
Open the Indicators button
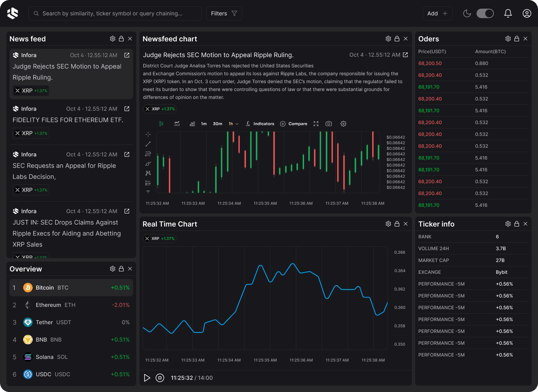[260, 124]
